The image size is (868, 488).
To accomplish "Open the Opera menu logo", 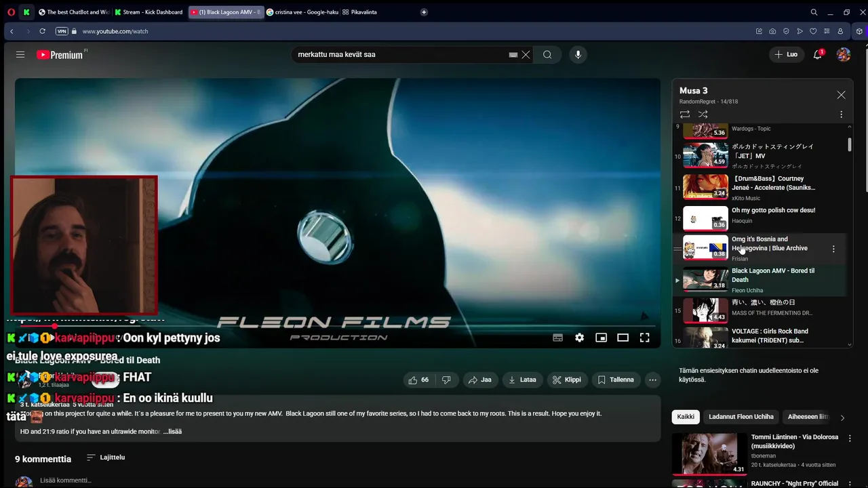I will (x=11, y=12).
